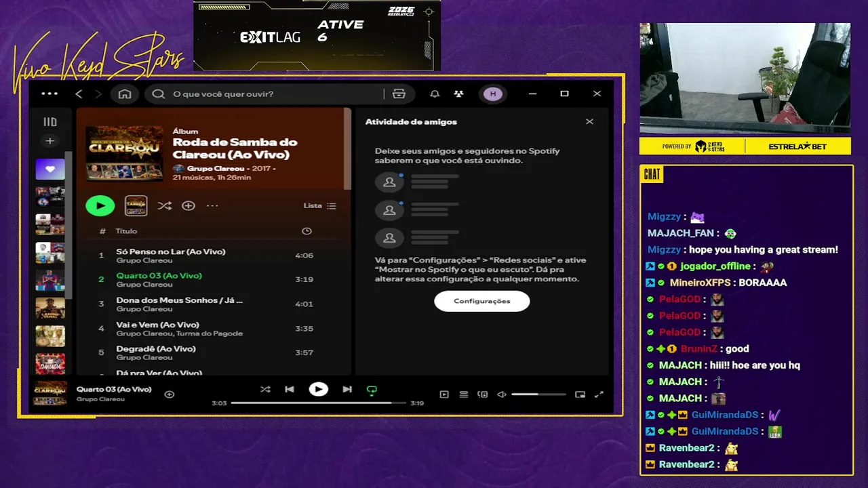Add album to library with plus circle

[189, 205]
